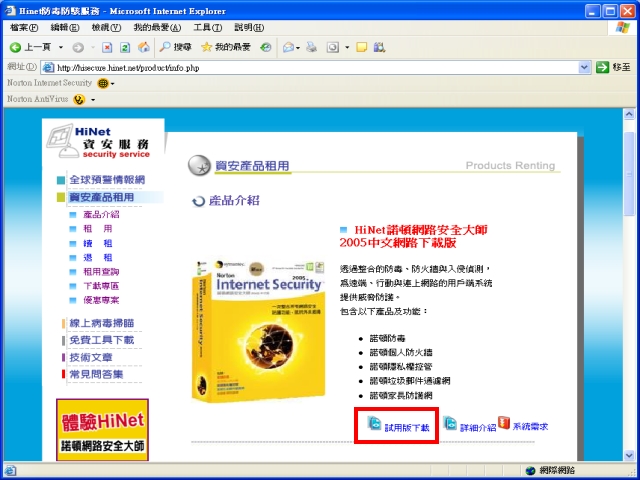Viewport: 640px width, 480px height.
Task: Open the 資安產品租用 sidebar link
Action: [101, 197]
